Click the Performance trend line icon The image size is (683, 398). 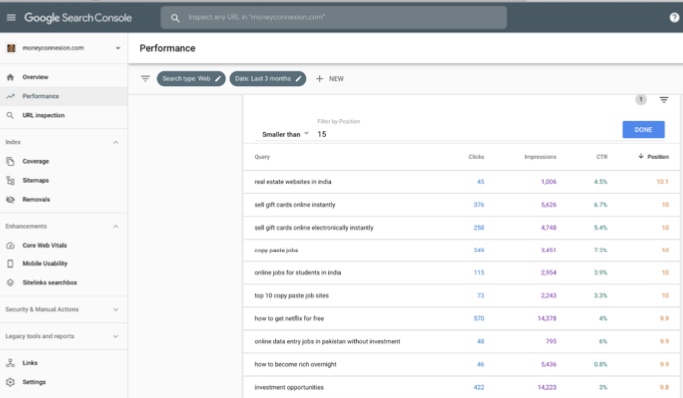[10, 96]
